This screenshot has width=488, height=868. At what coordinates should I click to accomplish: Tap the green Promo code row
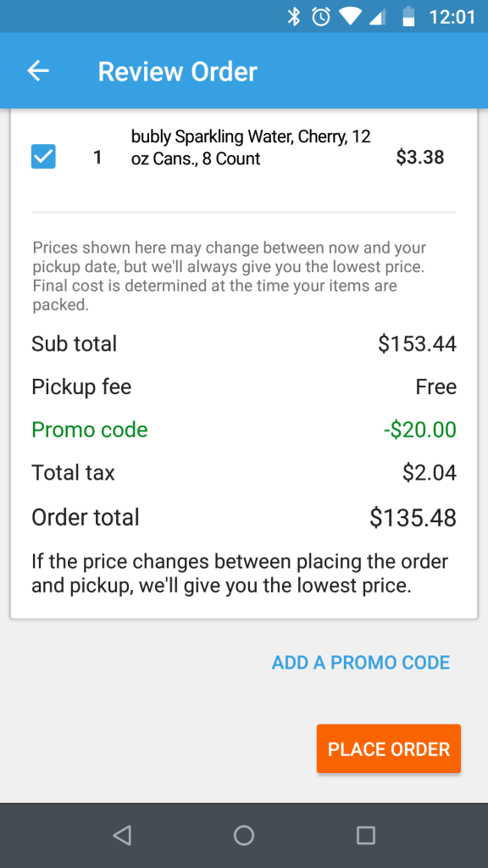(244, 430)
